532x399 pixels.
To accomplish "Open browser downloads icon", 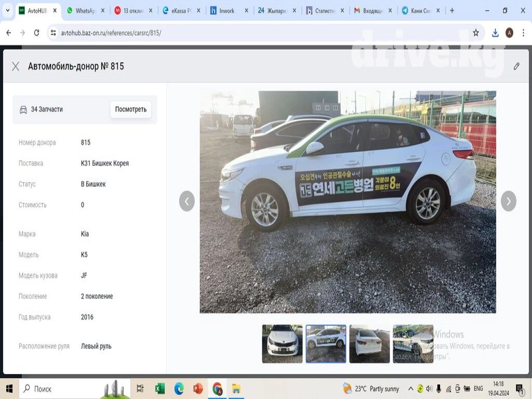I will tap(495, 33).
